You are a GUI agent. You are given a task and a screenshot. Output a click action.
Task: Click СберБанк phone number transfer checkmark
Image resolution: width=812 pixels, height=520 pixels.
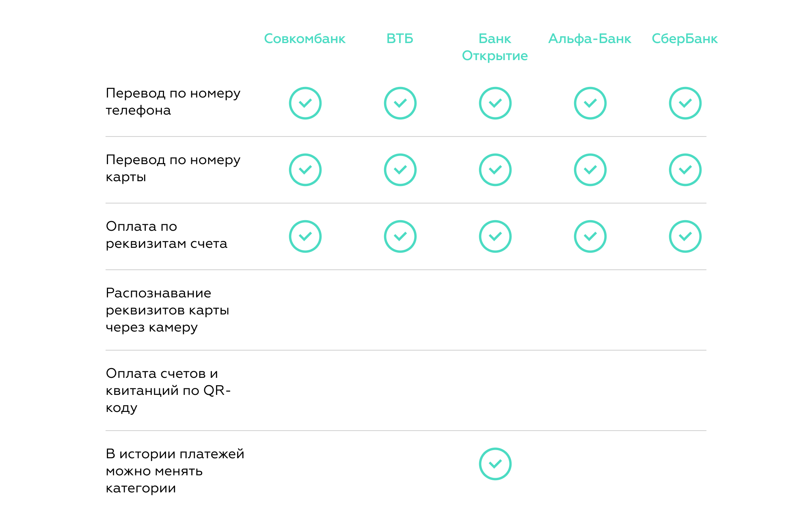685,103
